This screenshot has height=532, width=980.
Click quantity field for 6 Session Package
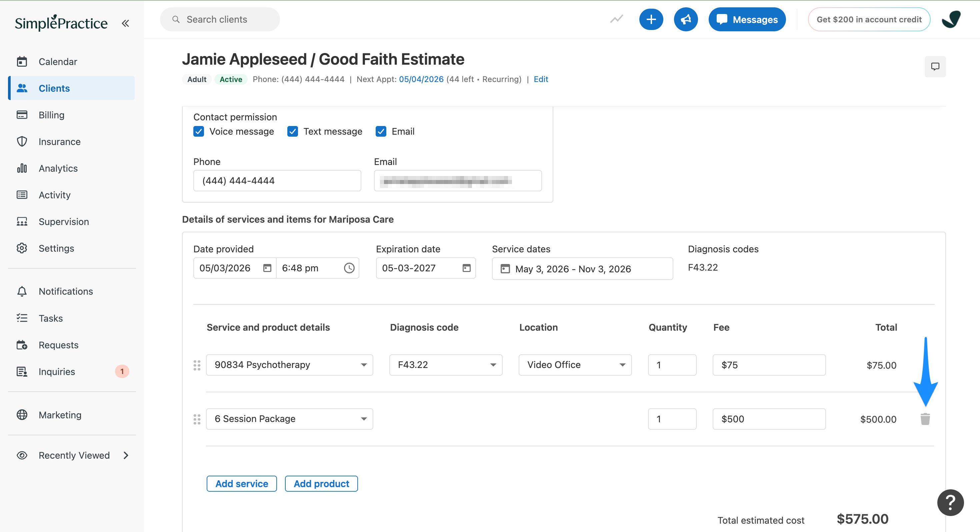[x=672, y=419]
